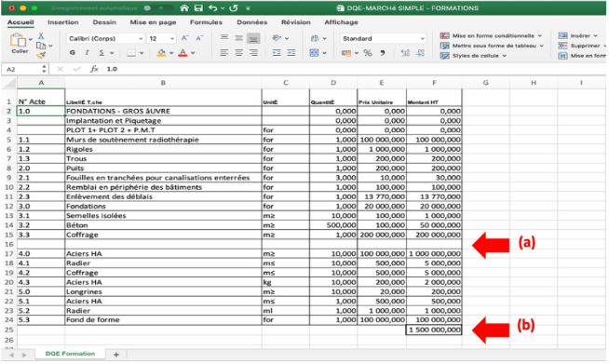Toggle italic I formatting
This screenshot has width=609, height=364.
click(x=87, y=53)
